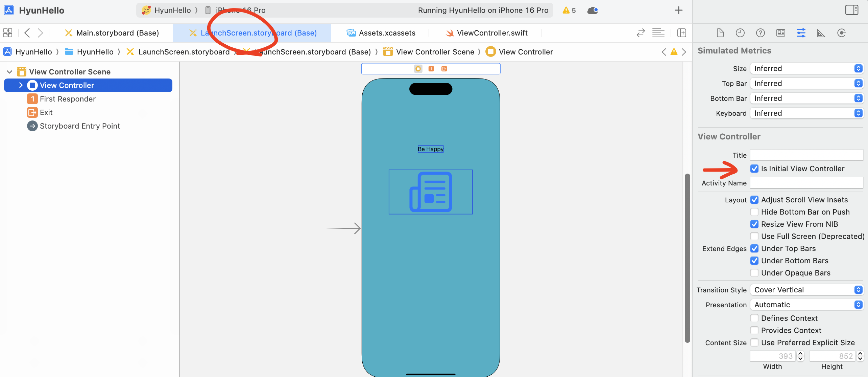Toggle the right inspector panel visibility

851,10
